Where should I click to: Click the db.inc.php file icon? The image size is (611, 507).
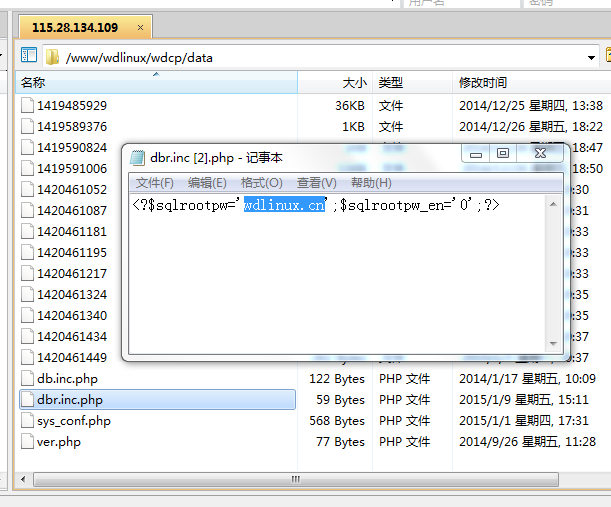28,379
